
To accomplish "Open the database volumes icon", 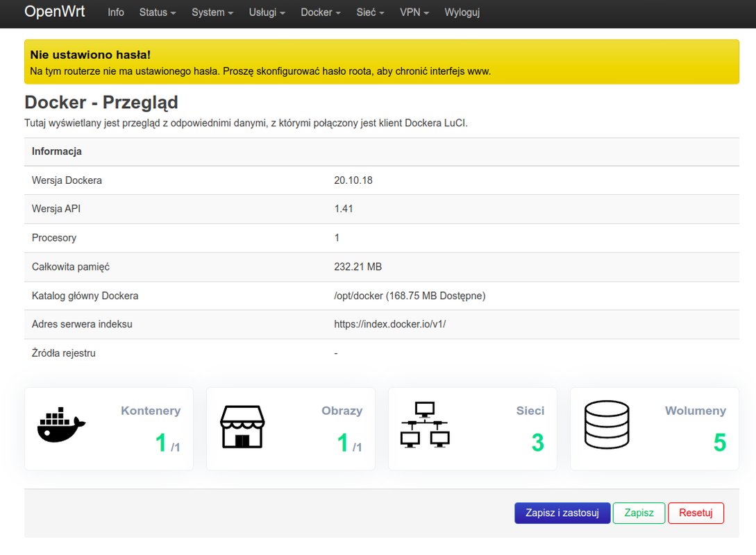I will click(607, 425).
